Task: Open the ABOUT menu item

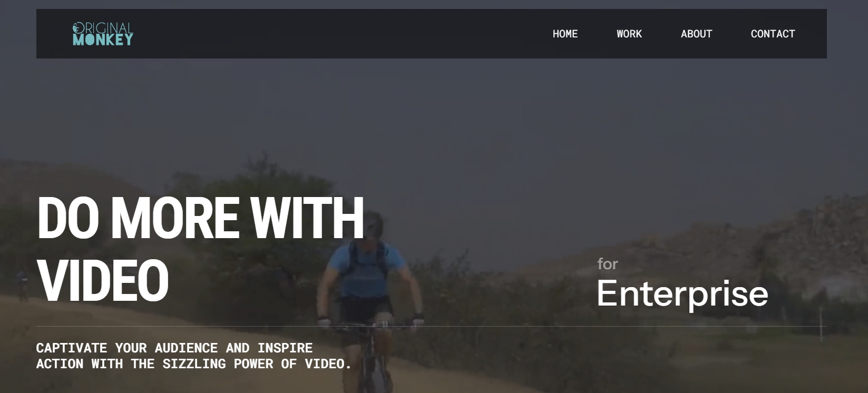Action: 696,34
